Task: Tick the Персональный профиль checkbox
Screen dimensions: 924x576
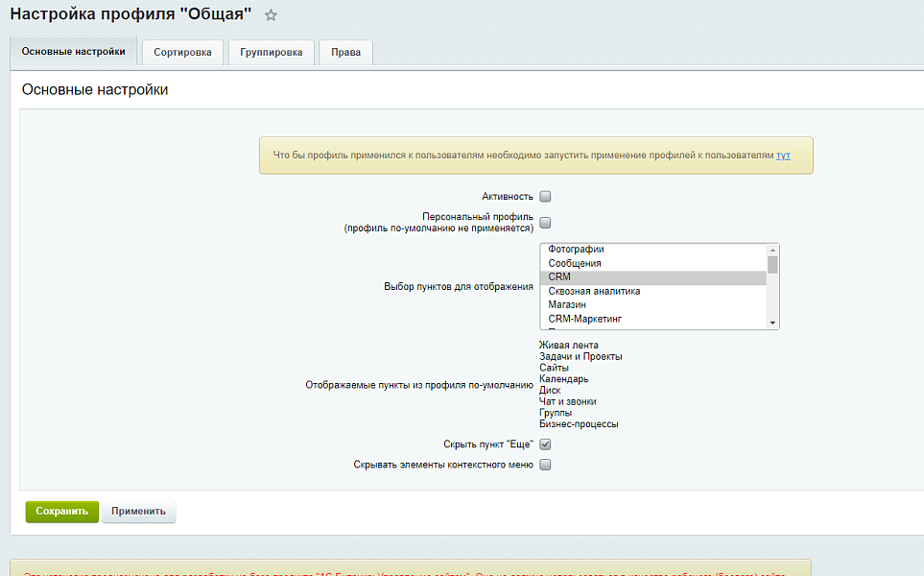Action: click(545, 223)
